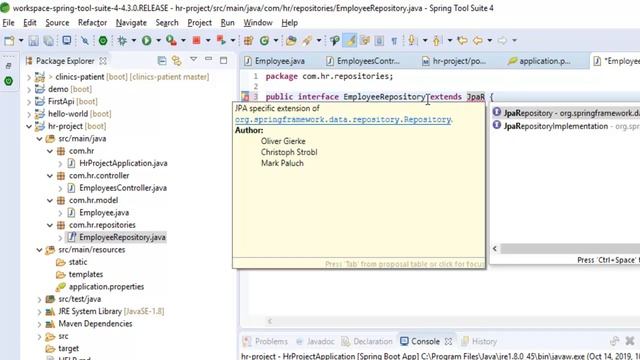
Task: Click the Relaunch stop-and-run icon
Action: [x=221, y=40]
